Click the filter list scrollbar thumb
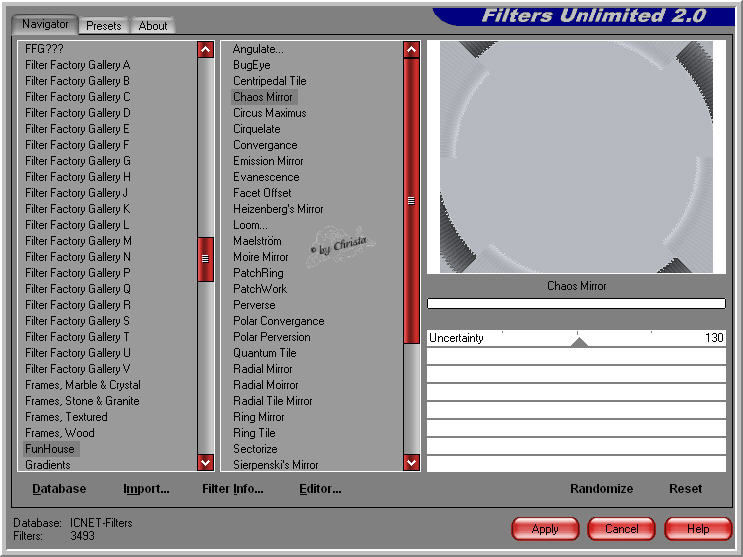 tap(411, 201)
